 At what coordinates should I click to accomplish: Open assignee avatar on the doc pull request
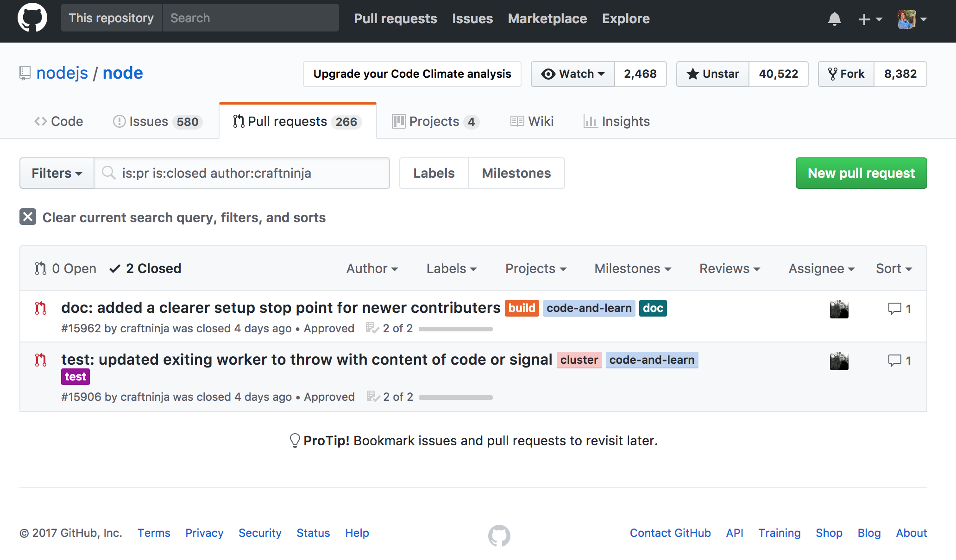(839, 309)
